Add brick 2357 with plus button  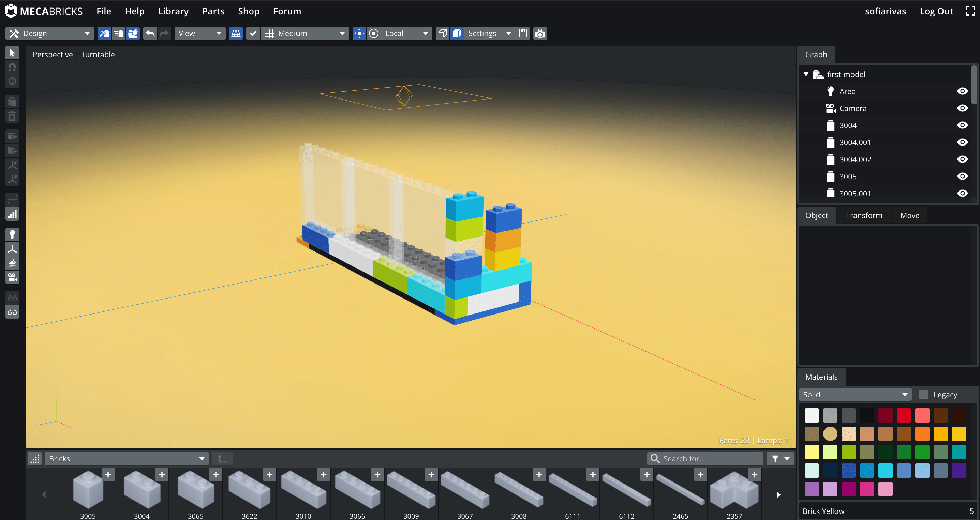754,475
